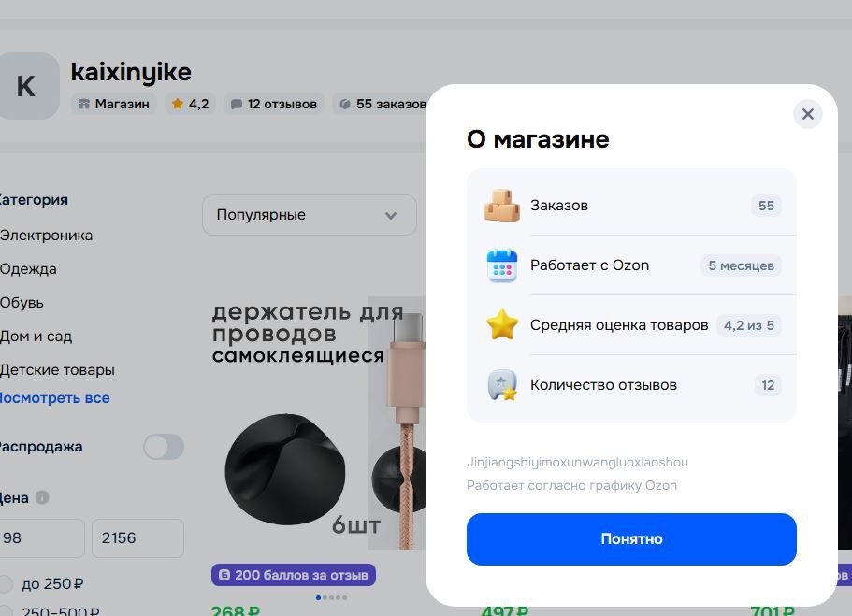Click the orange star rating 4,2 badge

click(x=190, y=104)
